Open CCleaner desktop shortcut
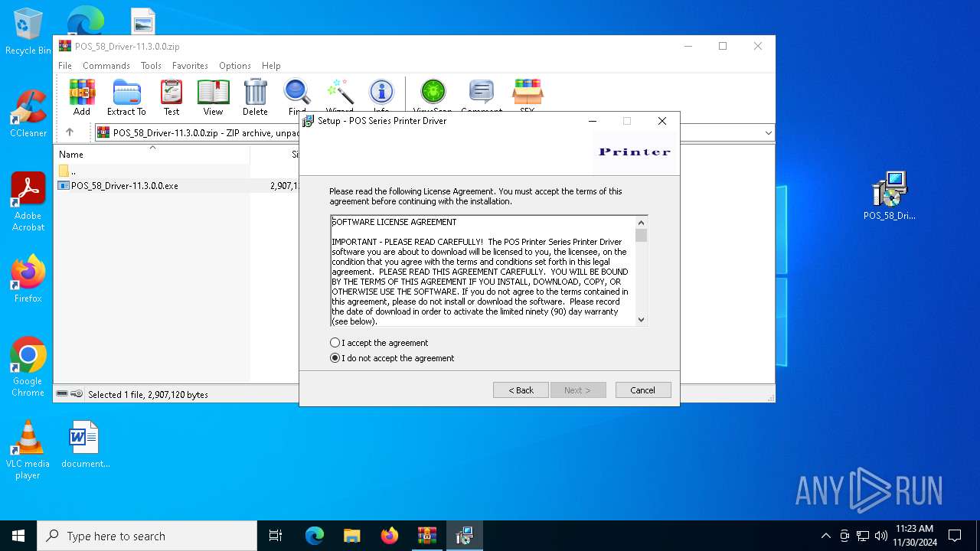 28,114
